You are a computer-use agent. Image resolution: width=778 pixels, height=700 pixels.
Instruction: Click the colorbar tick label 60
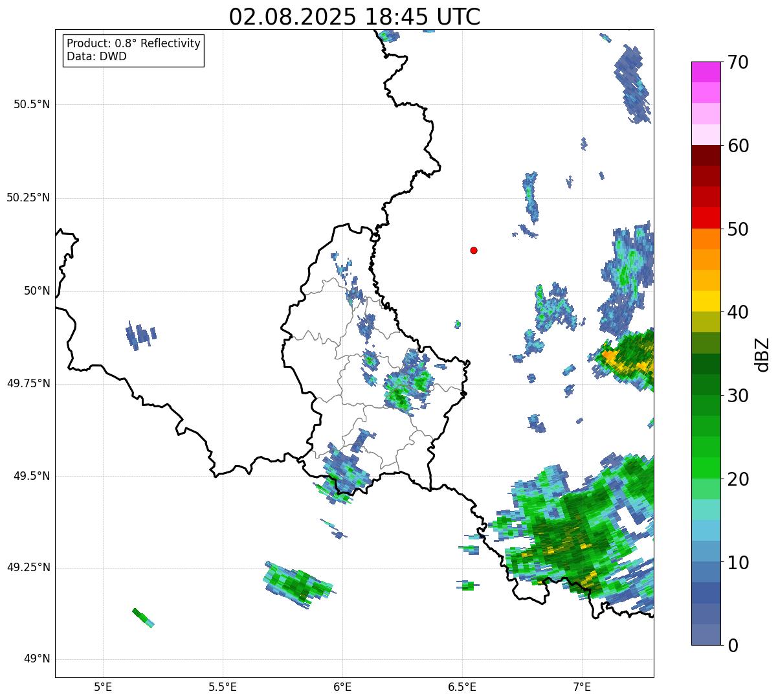point(738,146)
